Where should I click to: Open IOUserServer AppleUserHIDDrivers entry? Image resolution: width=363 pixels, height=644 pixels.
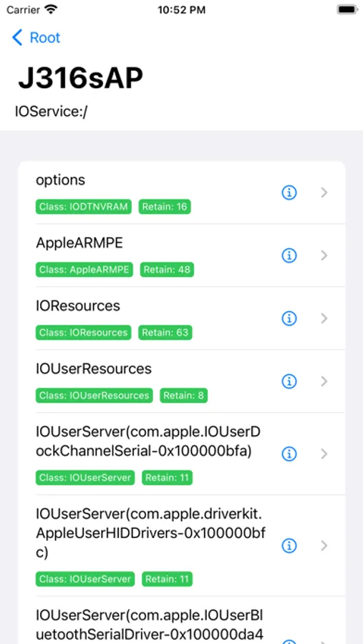(181, 545)
